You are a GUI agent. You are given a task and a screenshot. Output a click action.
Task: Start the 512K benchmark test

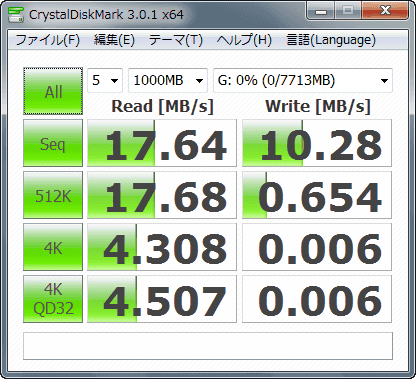click(53, 195)
